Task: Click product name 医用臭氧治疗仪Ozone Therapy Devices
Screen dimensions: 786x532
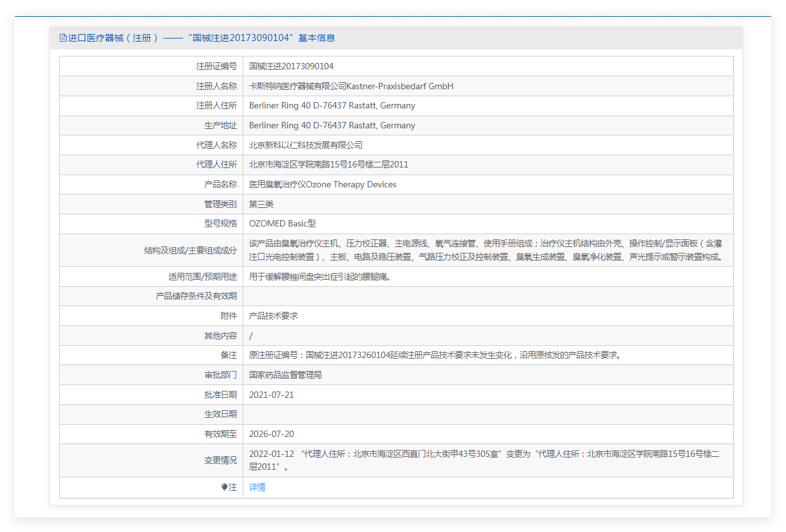Action: click(323, 184)
